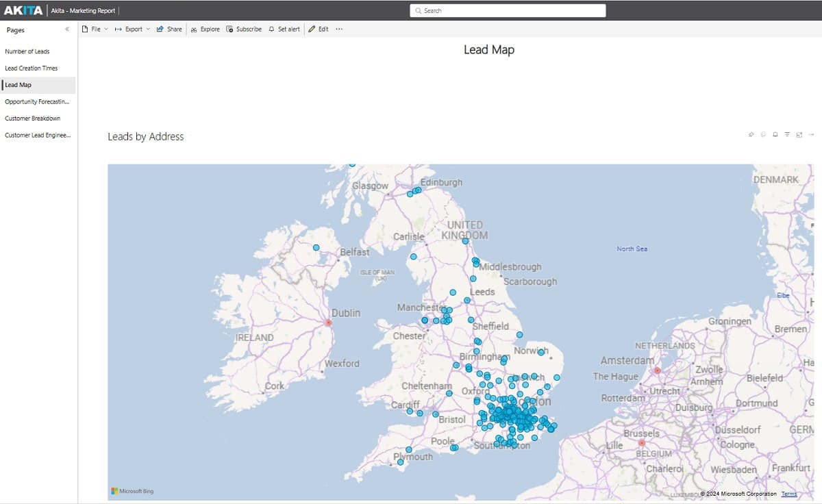Click the Share button
This screenshot has height=504, width=822.
(x=169, y=29)
